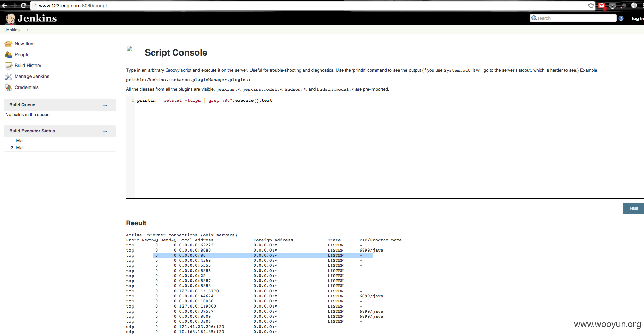Collapse the Build Queue panel

105,105
